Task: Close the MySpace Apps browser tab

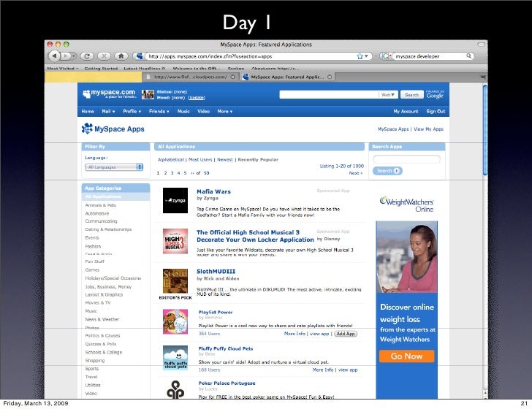Action: point(330,77)
